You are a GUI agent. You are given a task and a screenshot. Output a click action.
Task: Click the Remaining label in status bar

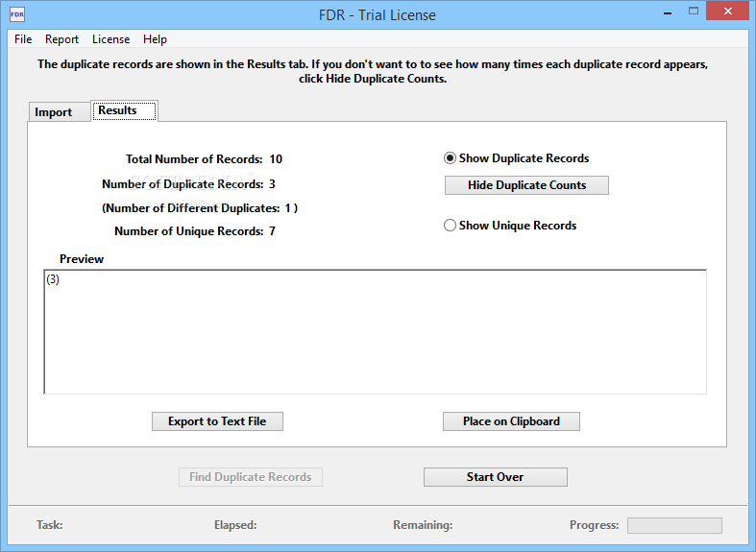click(x=423, y=525)
